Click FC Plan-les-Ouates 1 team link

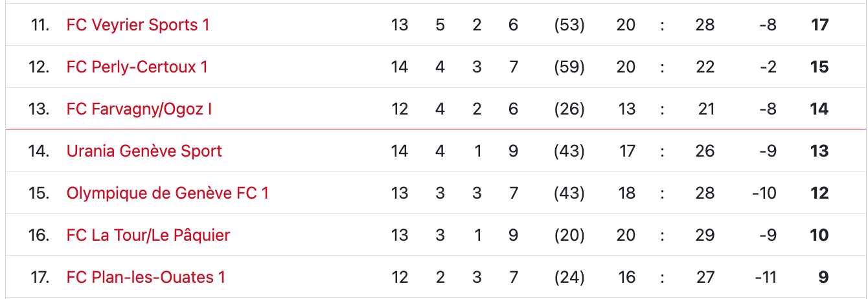tap(146, 277)
